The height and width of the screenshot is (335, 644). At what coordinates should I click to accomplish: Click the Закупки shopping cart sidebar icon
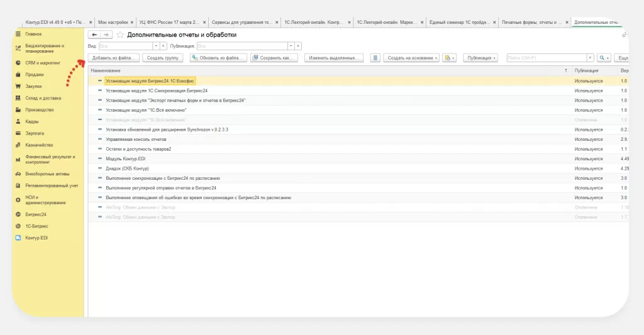[x=18, y=86]
